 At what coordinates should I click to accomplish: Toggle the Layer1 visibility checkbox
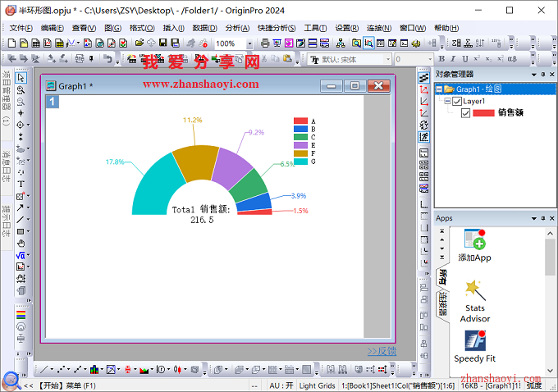tap(457, 102)
